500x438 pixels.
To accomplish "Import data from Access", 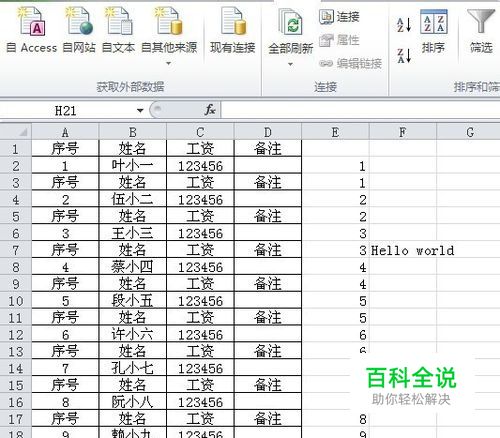I will [x=32, y=31].
